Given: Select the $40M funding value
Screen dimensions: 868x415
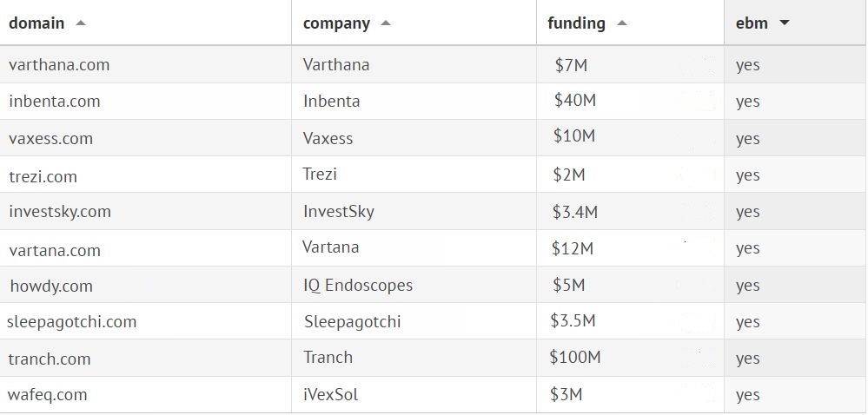Looking at the screenshot, I should 574,101.
